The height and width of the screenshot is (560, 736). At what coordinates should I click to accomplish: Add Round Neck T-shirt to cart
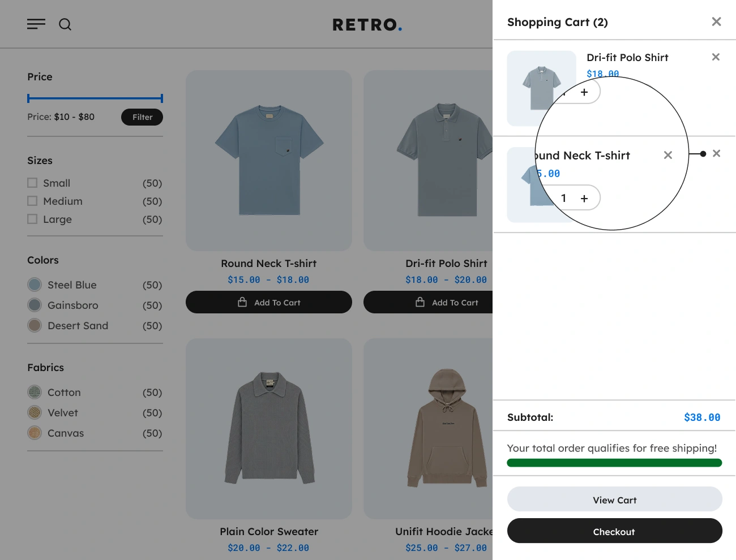[x=269, y=302]
